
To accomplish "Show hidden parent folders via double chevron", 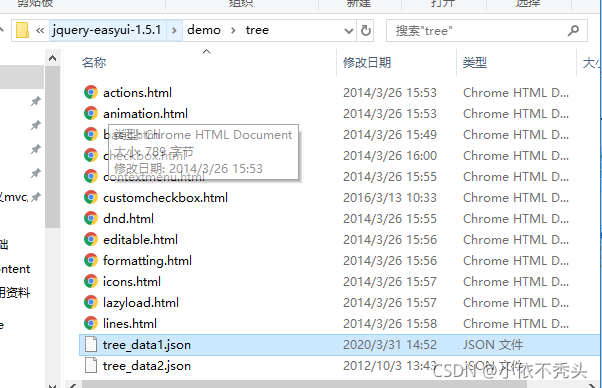I will pyautogui.click(x=40, y=30).
